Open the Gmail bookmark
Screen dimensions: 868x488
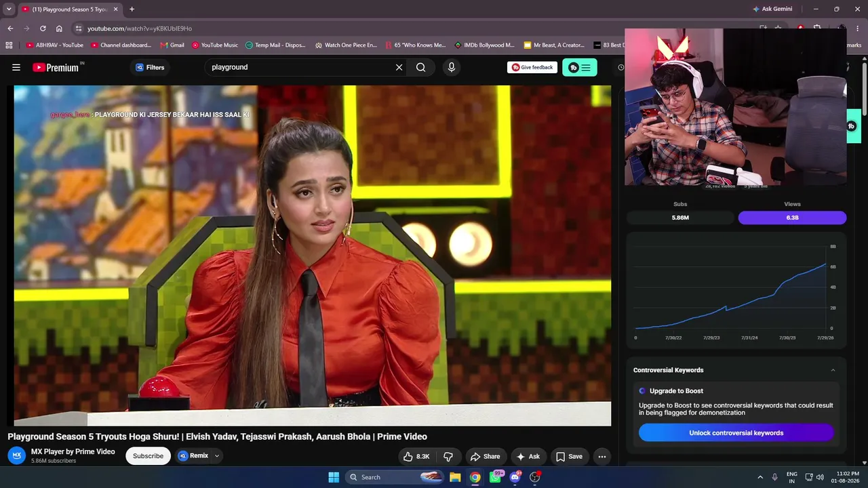point(172,45)
